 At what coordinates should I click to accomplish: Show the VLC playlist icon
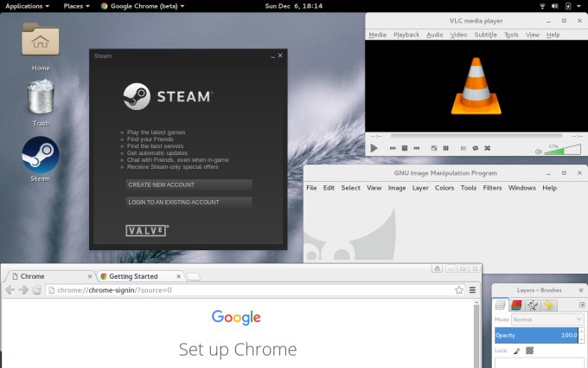pos(463,148)
